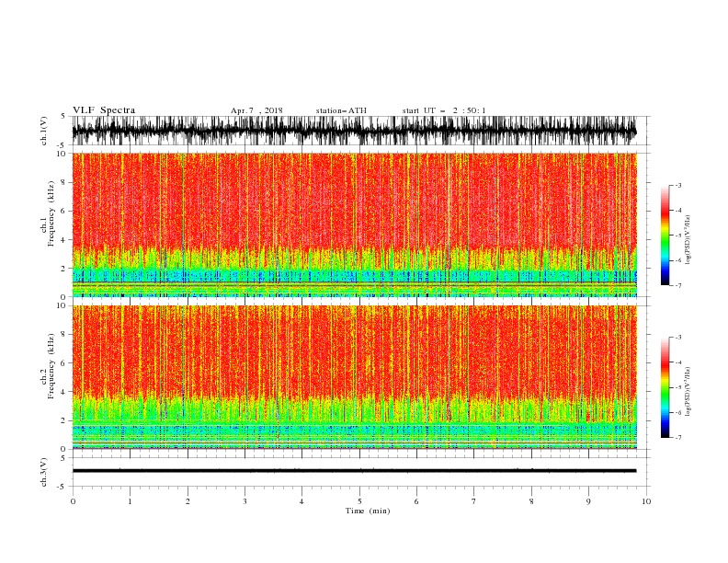This screenshot has height=563, width=728.
Task: Click the ch.1 colorbar log(PSD) label
Action: (688, 240)
